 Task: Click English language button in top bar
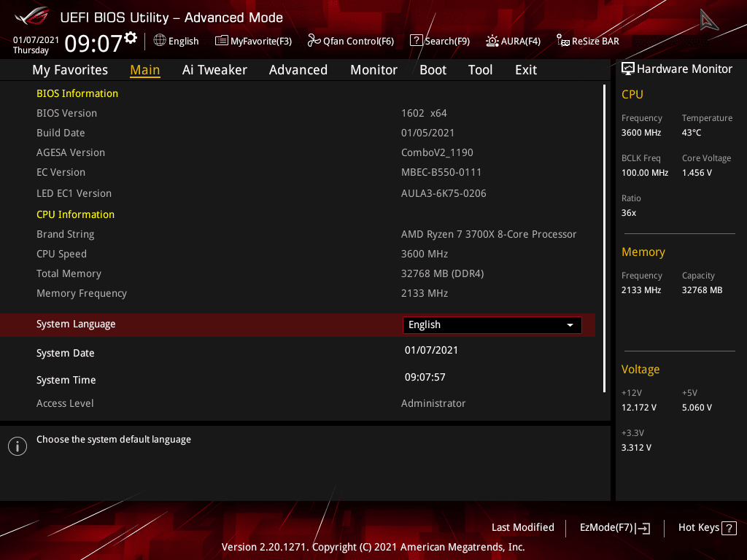[x=177, y=41]
